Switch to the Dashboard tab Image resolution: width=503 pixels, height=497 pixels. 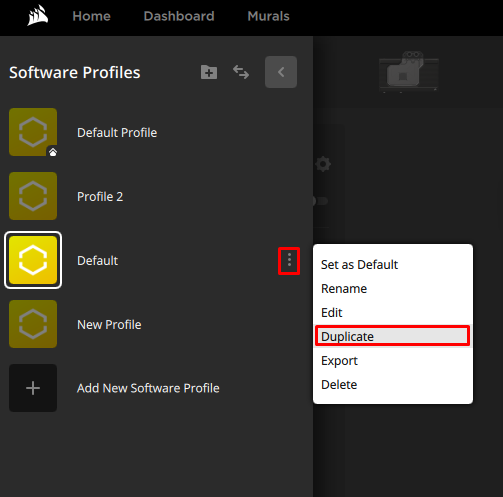[x=179, y=16]
